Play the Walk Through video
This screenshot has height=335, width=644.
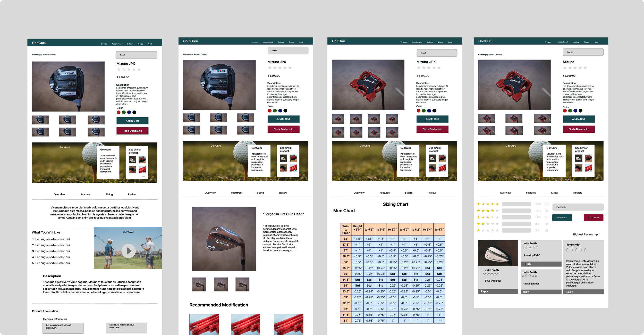pos(129,251)
